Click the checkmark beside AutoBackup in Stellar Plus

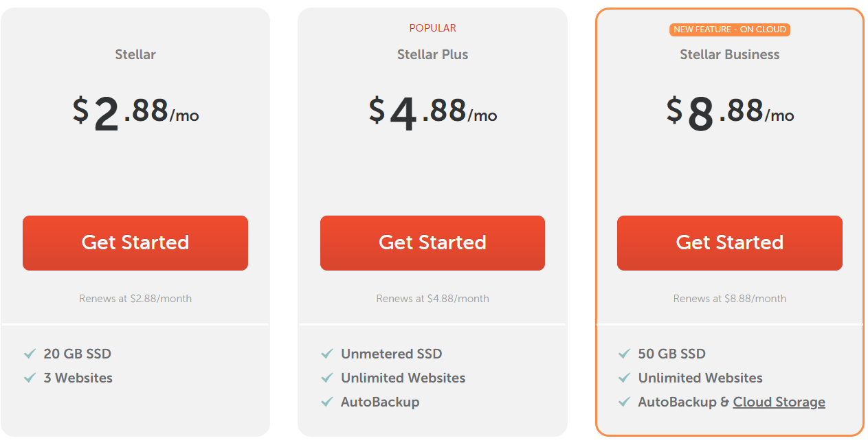(327, 402)
